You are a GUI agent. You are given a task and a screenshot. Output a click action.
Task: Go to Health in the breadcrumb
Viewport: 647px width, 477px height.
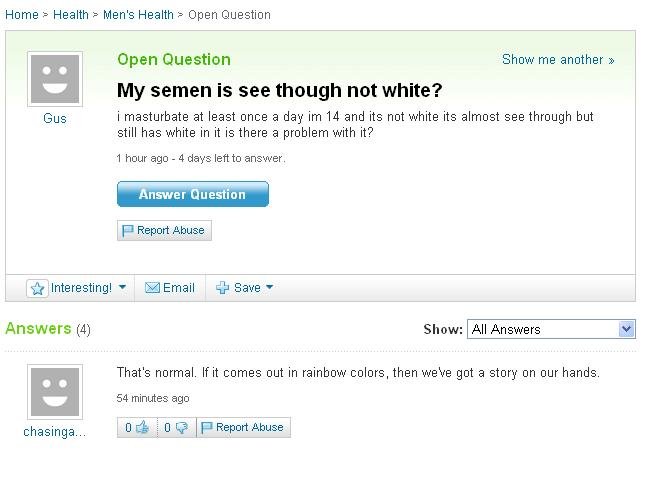pos(71,15)
